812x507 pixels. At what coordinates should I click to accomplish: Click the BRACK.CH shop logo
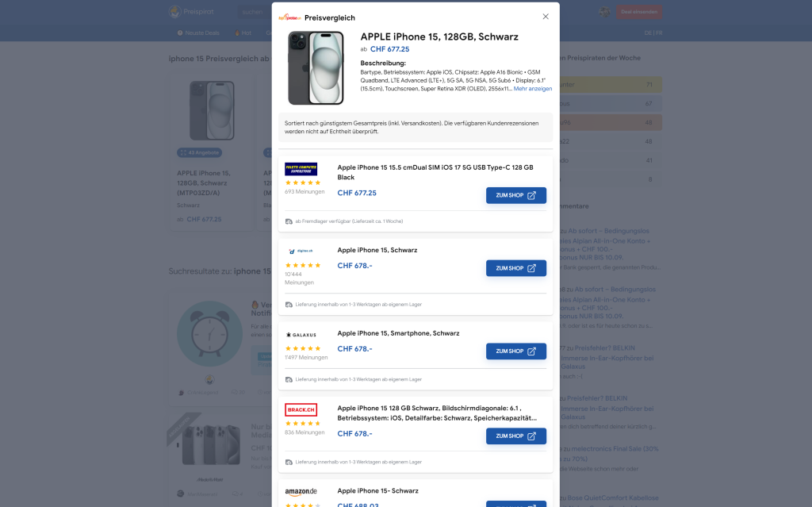coord(301,410)
